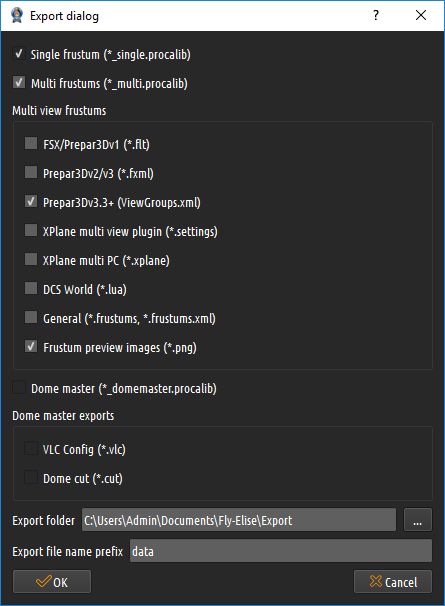Enable Dome master procalib export
This screenshot has width=445, height=606.
[19, 387]
